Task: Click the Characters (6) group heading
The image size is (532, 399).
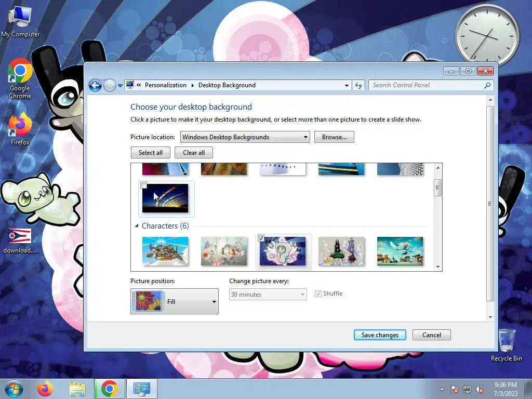Action: click(x=165, y=226)
